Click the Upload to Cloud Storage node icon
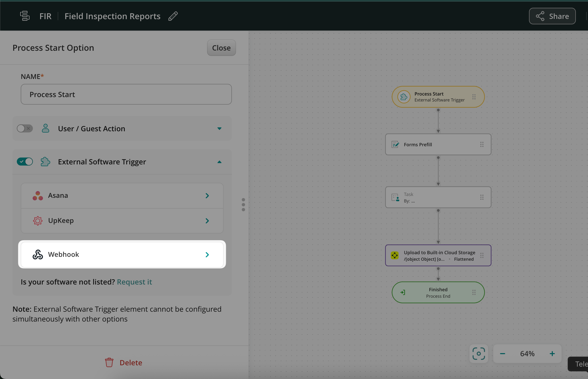 pos(395,256)
